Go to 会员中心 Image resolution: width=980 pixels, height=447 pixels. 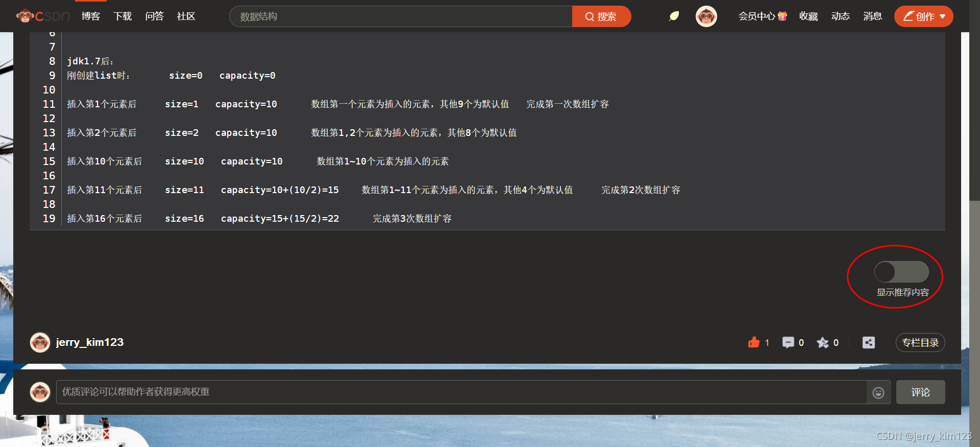(x=757, y=16)
